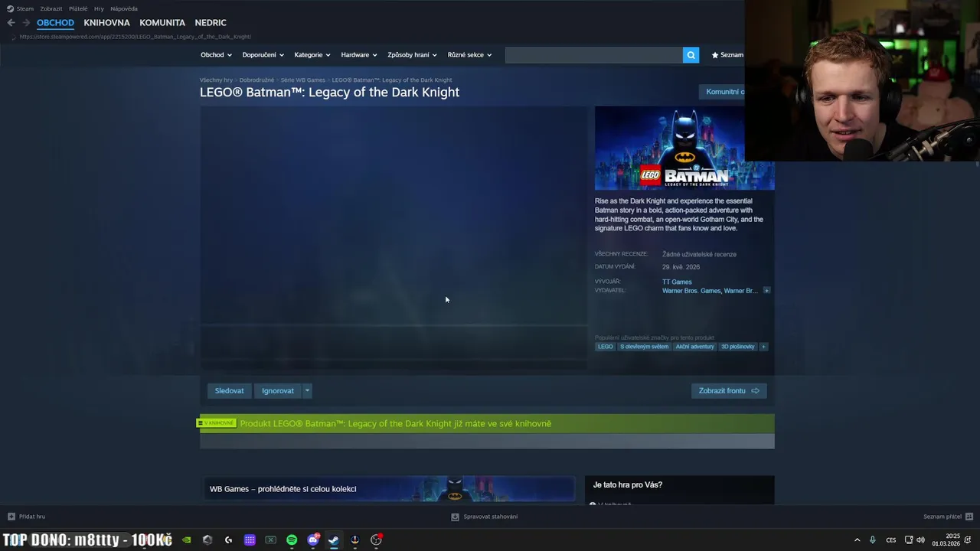This screenshot has height=551, width=980.
Task: Switch to the KOMUNITA tab
Action: pos(162,23)
